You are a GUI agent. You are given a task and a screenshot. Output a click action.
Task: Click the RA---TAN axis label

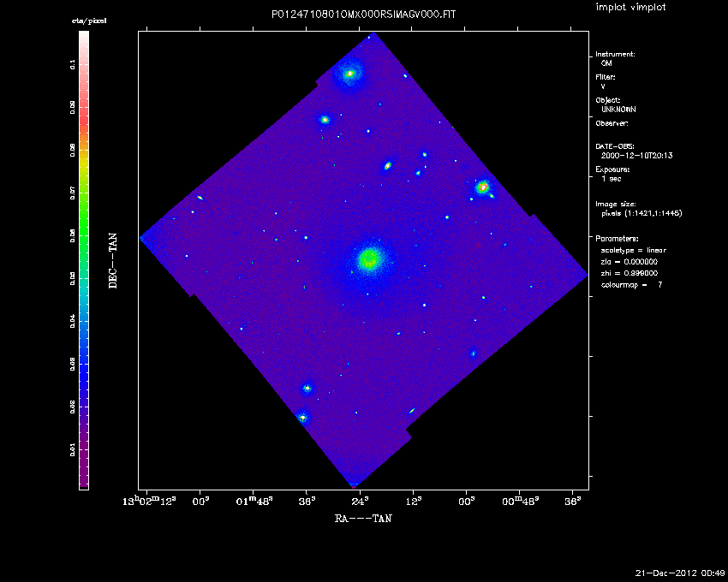click(x=363, y=519)
